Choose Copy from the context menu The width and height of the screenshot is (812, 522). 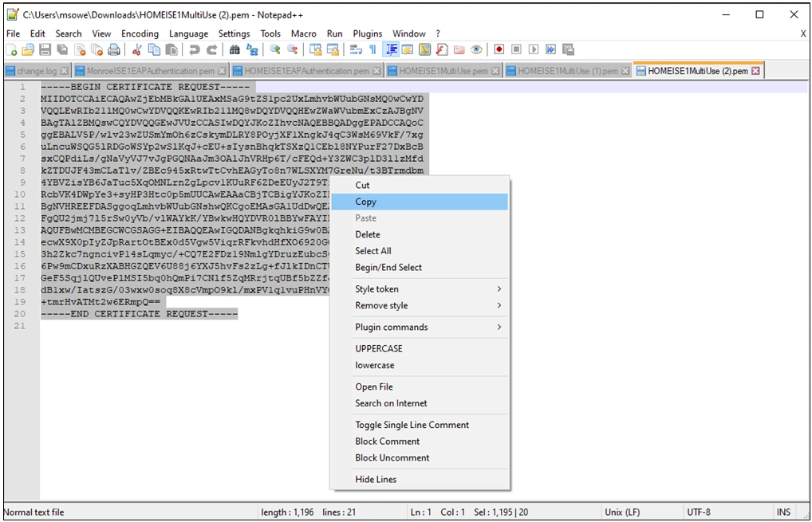pos(366,202)
